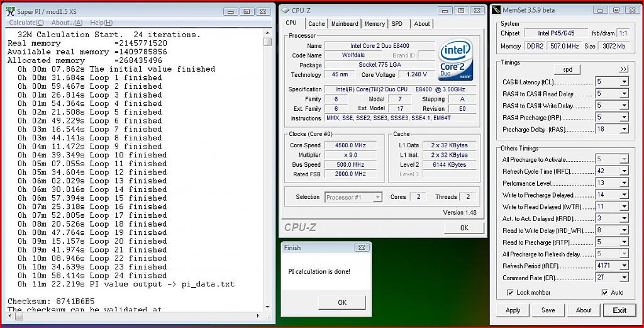Click the Super PI title bar icon
This screenshot has height=328, width=644.
click(11, 11)
